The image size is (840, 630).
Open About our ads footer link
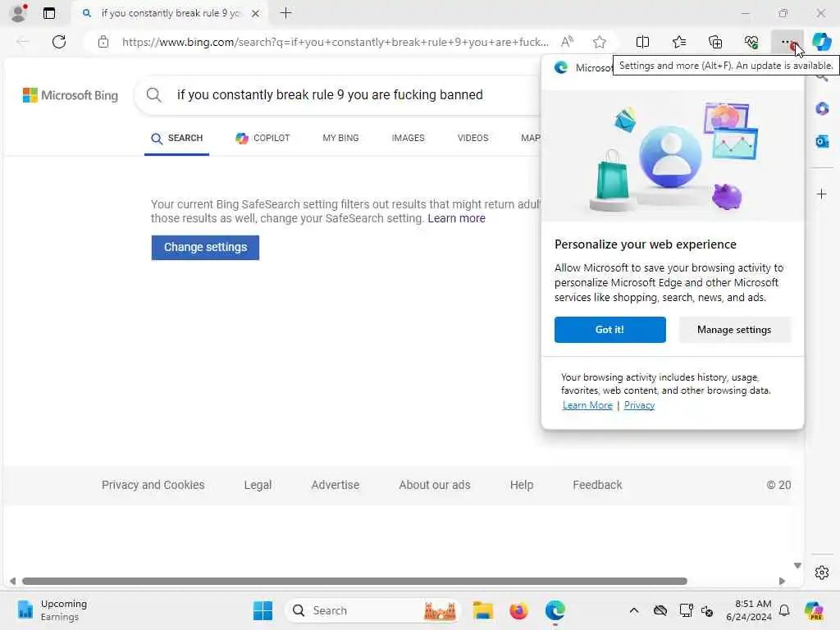[435, 485]
